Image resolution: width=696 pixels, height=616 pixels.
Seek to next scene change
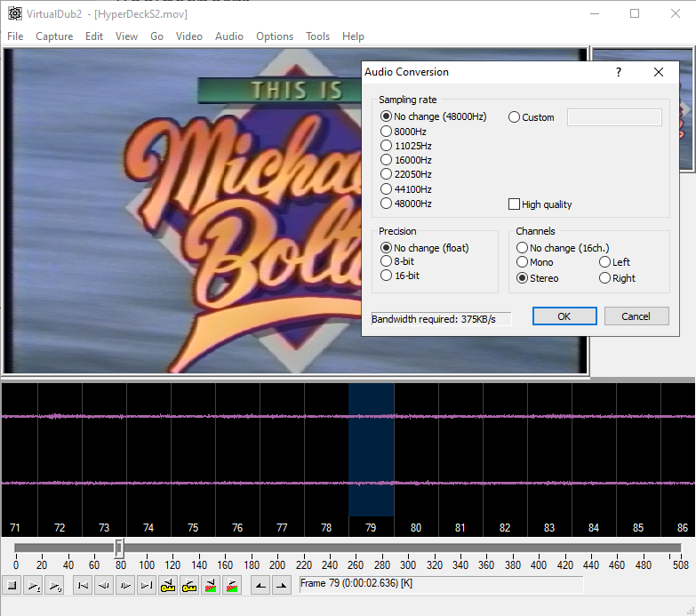point(232,586)
